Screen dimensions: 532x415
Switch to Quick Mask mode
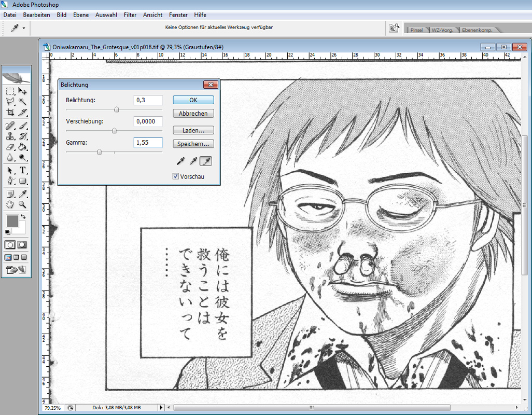pyautogui.click(x=22, y=245)
